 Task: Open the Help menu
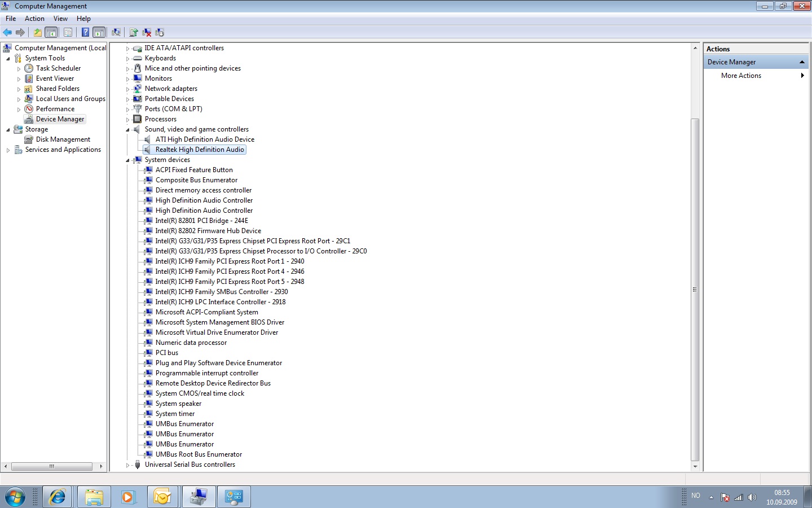coord(83,19)
